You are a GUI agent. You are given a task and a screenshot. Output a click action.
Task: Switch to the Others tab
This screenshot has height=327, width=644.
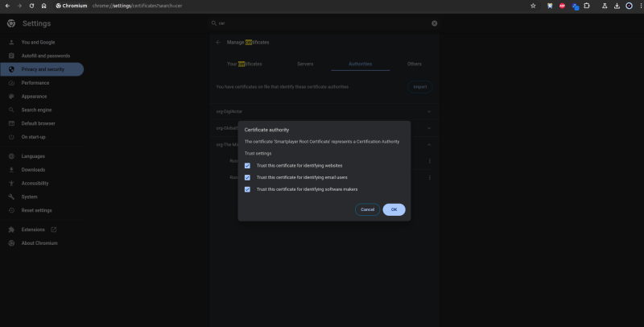coord(415,64)
